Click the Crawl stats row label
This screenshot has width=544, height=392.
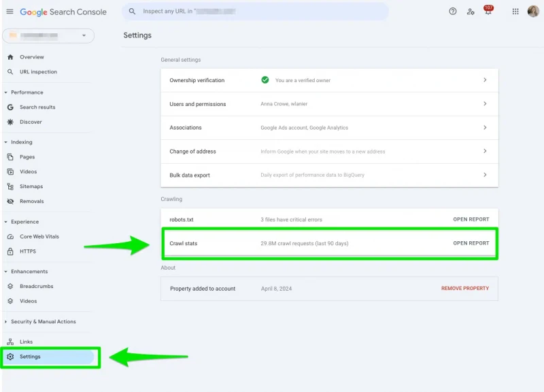(x=183, y=244)
